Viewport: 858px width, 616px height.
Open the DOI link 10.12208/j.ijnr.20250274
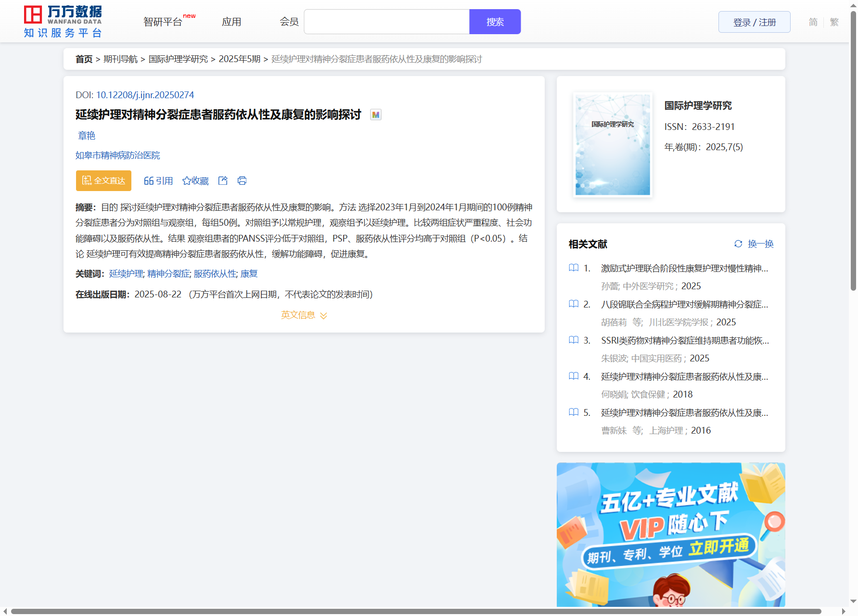pos(145,95)
